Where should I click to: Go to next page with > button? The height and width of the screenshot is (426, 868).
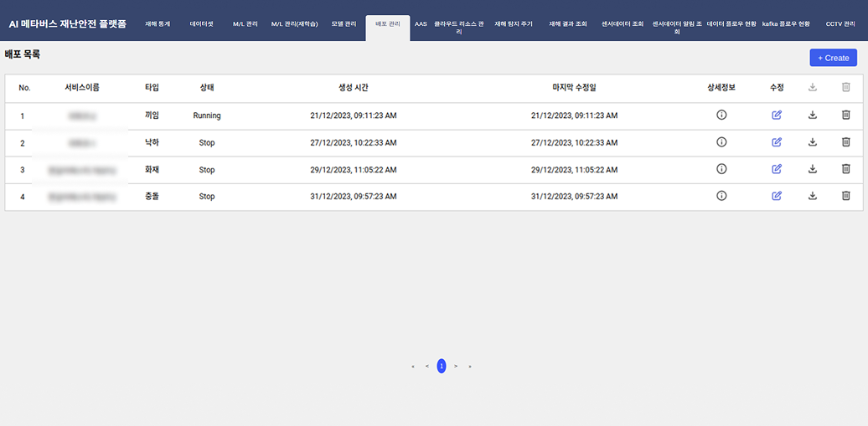point(456,367)
